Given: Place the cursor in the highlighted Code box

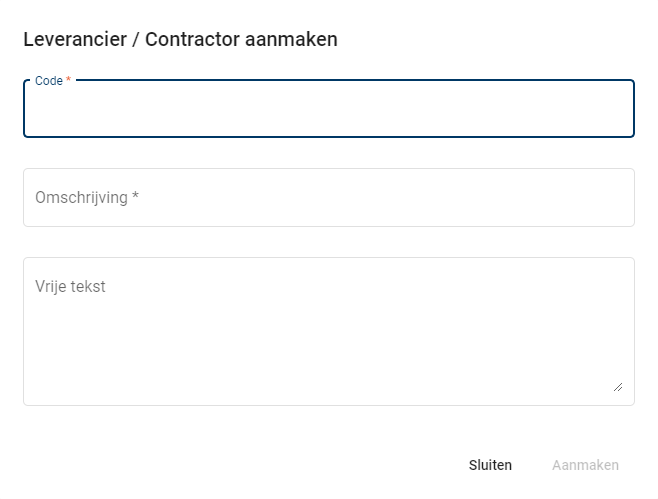Looking at the screenshot, I should pos(328,112).
